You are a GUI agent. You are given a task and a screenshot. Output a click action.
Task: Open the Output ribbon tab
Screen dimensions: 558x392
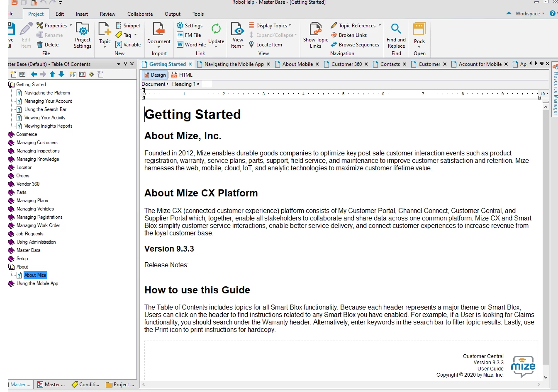pyautogui.click(x=173, y=14)
